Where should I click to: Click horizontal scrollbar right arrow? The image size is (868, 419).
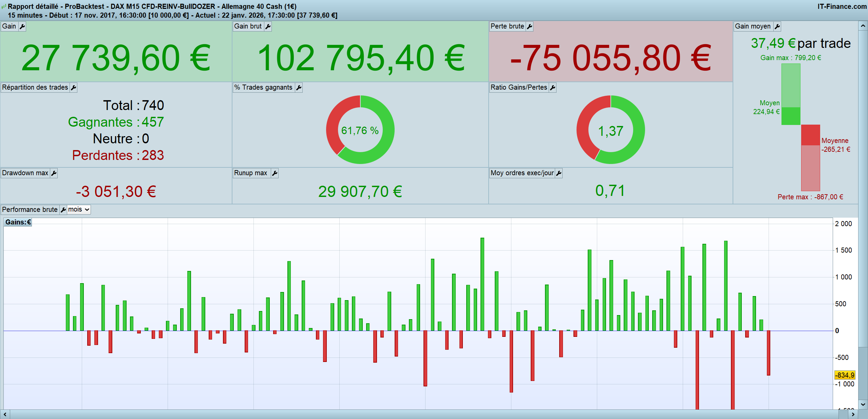pos(853,415)
